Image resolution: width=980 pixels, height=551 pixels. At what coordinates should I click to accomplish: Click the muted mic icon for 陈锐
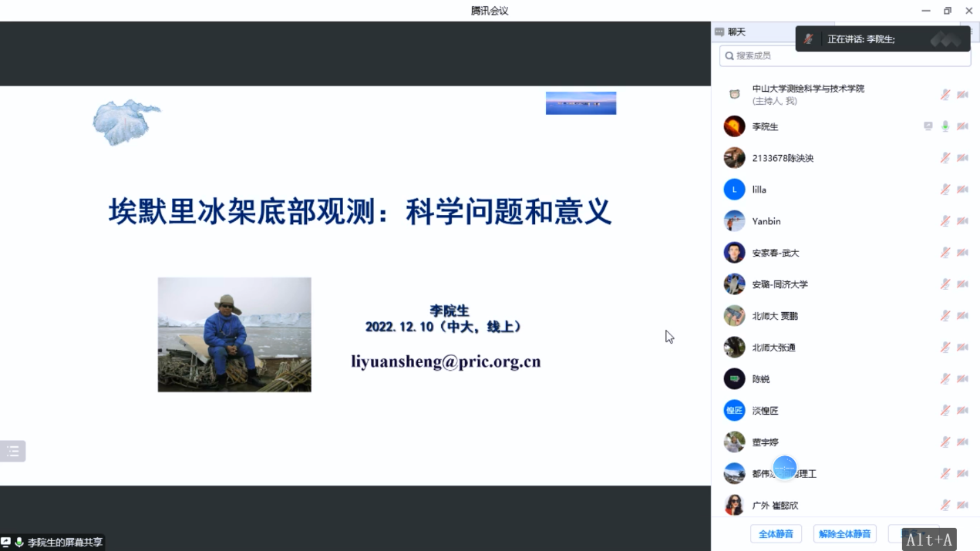tap(945, 379)
